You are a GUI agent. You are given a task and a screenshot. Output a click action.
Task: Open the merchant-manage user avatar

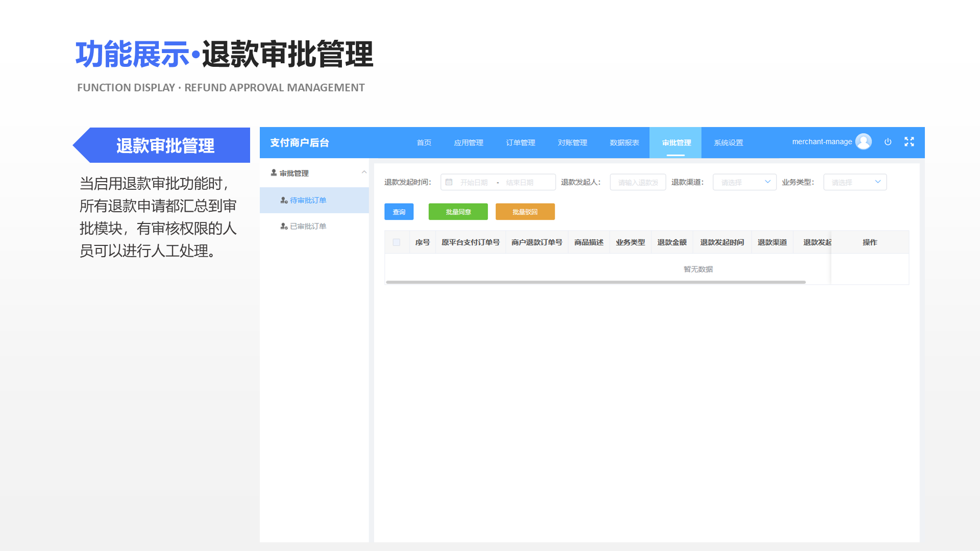tap(864, 141)
